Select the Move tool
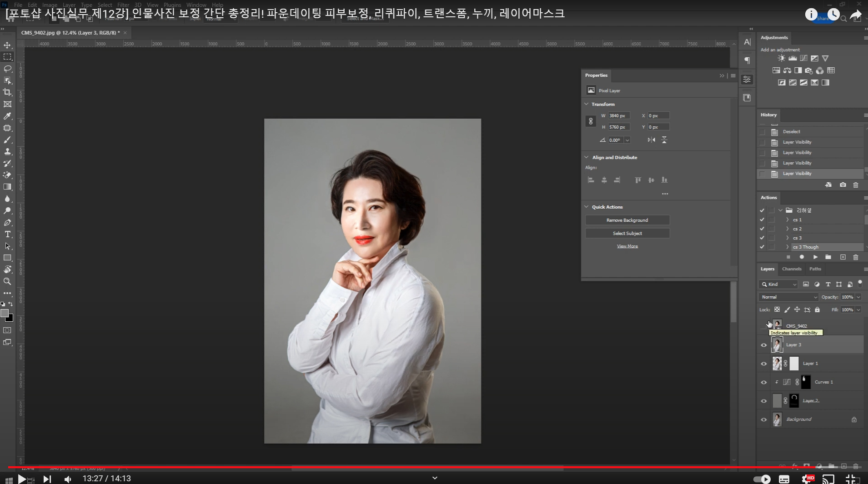The width and height of the screenshot is (868, 484). coord(7,45)
